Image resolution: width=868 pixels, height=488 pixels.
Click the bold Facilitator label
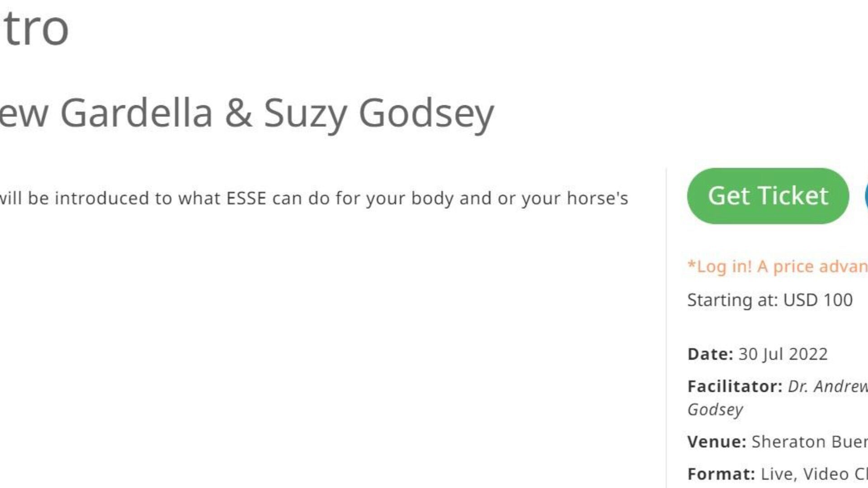pyautogui.click(x=735, y=386)
